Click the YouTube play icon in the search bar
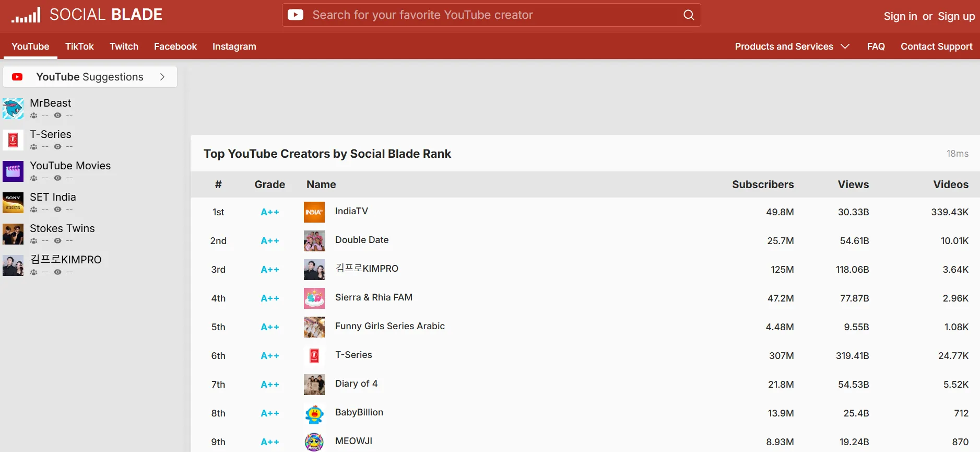The image size is (980, 452). [x=296, y=15]
